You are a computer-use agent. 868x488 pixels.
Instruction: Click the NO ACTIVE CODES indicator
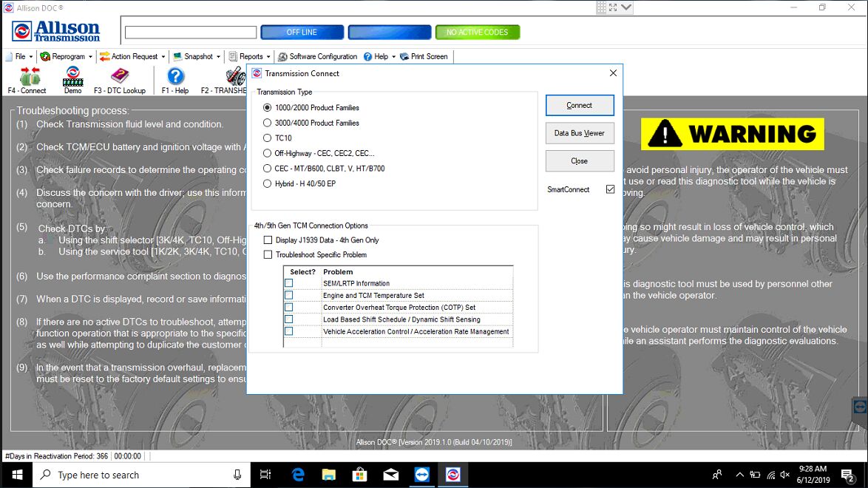[478, 32]
